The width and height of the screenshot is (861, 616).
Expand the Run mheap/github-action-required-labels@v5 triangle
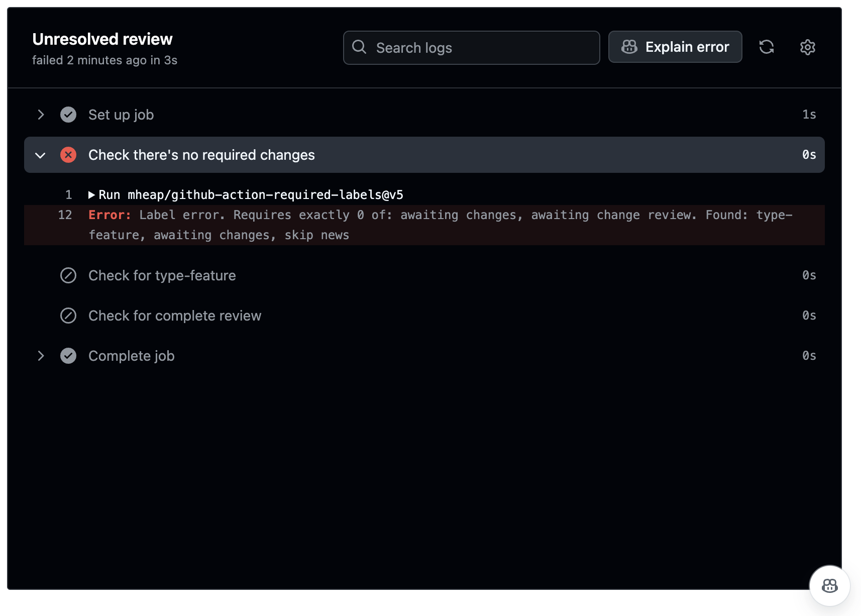pyautogui.click(x=91, y=195)
